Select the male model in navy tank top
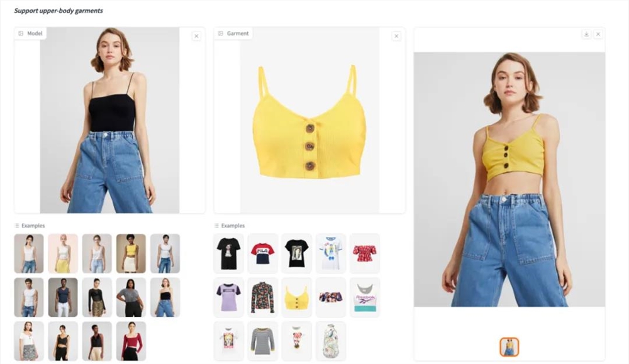Viewport: 629px width, 364px height. [x=63, y=297]
